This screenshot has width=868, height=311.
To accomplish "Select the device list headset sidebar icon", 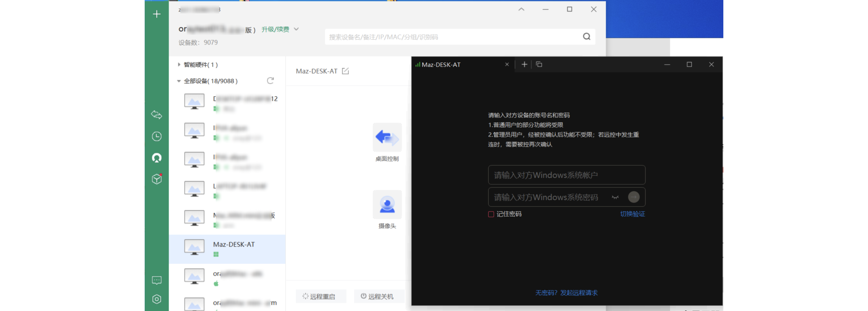I will tap(157, 158).
